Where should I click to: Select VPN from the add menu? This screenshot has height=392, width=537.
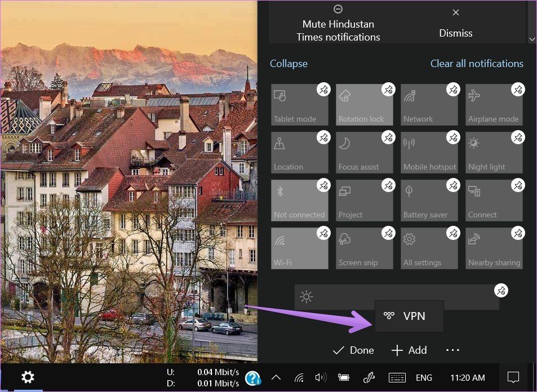tap(409, 316)
